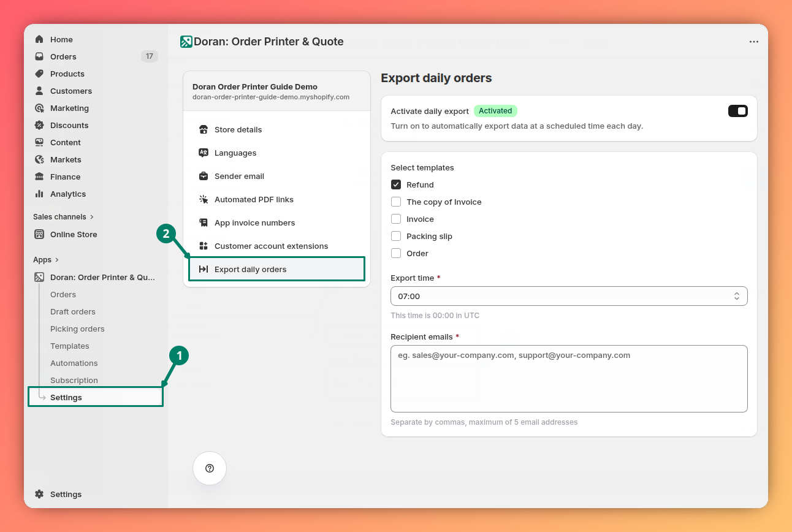Click the Languages translate icon
Viewport: 792px width, 532px height.
(204, 153)
